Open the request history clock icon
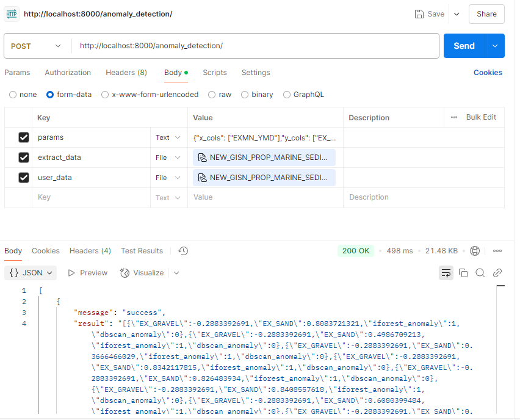Viewport: 520px width, 420px height. pos(182,250)
